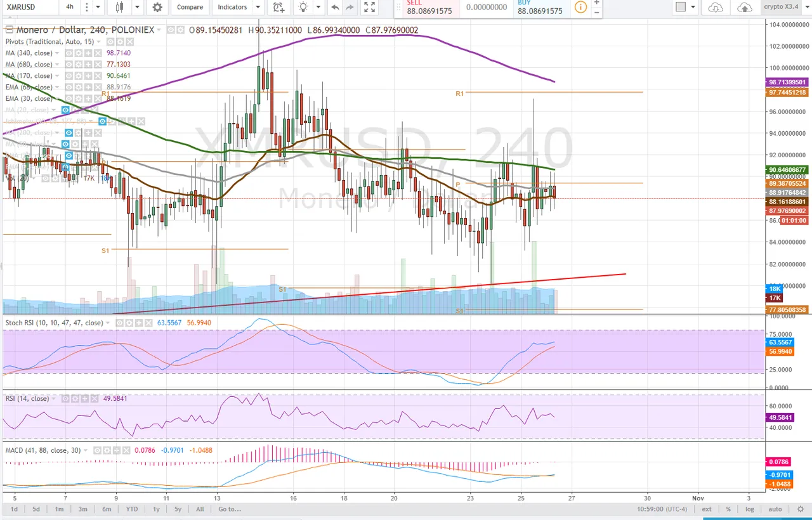Open settings gear for EMA (68, close)
Viewport: 812px width, 520px height.
[78, 87]
